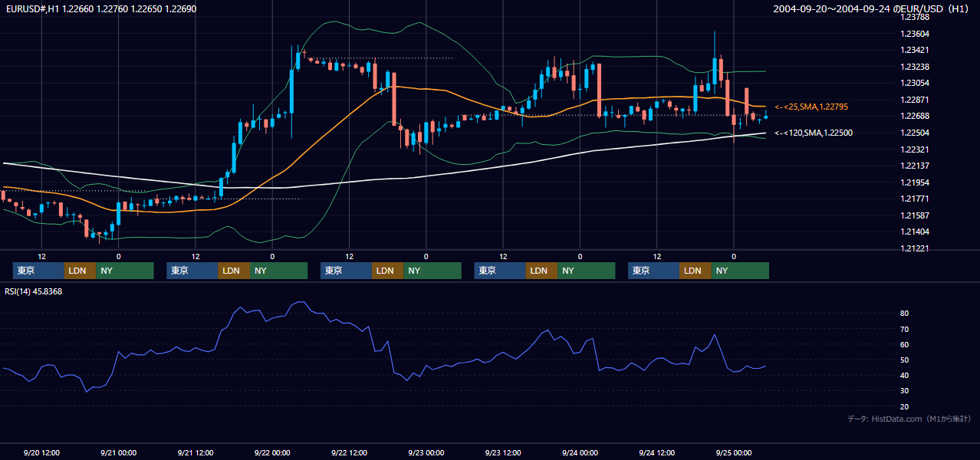Select the rightmost NY session block
980x460 pixels.
pos(740,271)
